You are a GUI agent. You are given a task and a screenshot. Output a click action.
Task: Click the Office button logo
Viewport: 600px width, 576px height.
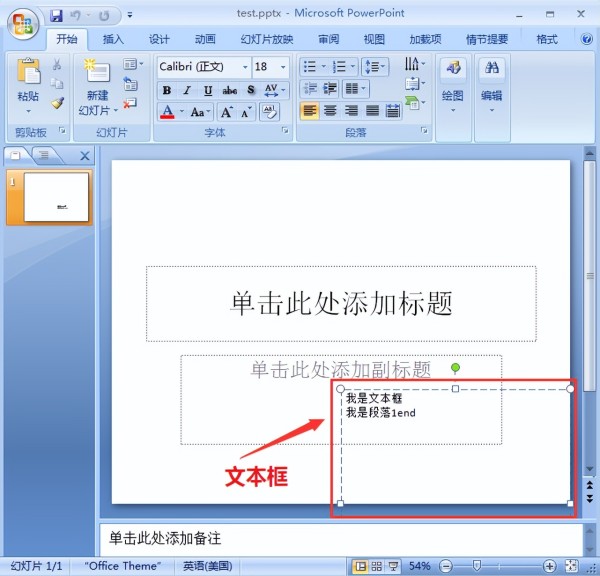[x=22, y=22]
